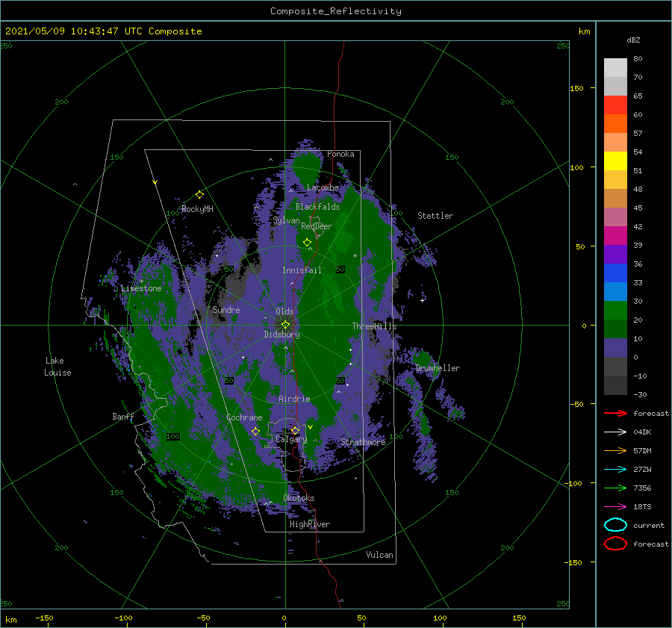Image resolution: width=672 pixels, height=628 pixels.
Task: Click the yellow diamond marker below Cochrane
Action: (255, 432)
